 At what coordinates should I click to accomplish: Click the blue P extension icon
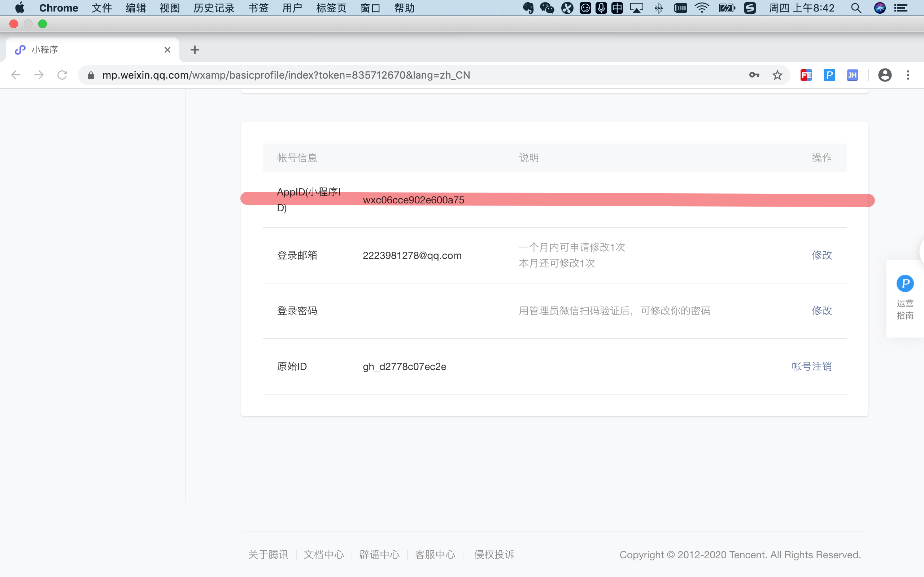[x=829, y=75]
